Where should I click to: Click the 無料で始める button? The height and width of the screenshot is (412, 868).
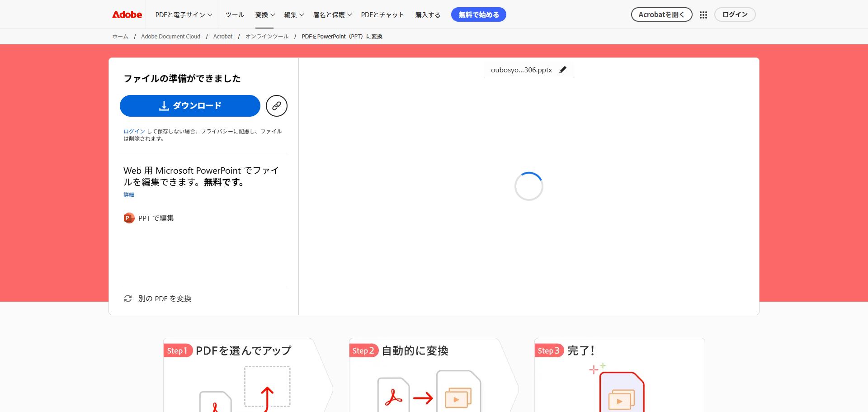click(479, 14)
